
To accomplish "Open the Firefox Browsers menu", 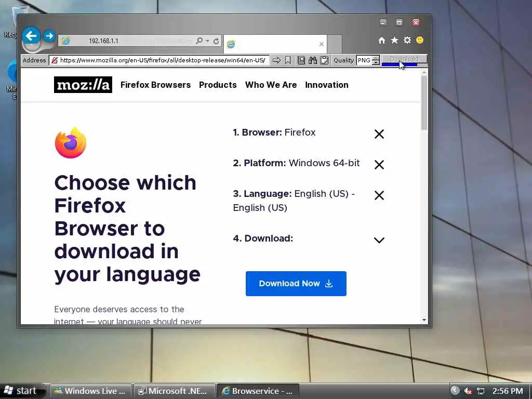I will (155, 85).
